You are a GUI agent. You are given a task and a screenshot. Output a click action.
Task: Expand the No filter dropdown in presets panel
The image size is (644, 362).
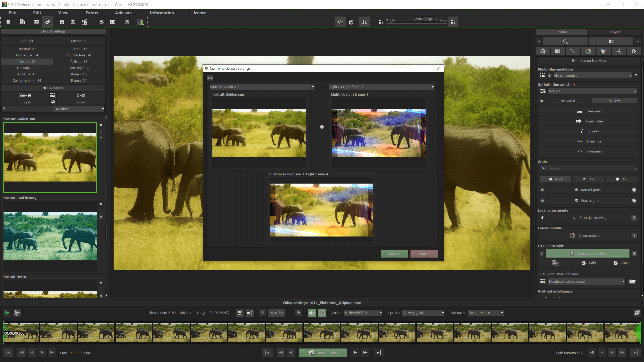(103, 109)
